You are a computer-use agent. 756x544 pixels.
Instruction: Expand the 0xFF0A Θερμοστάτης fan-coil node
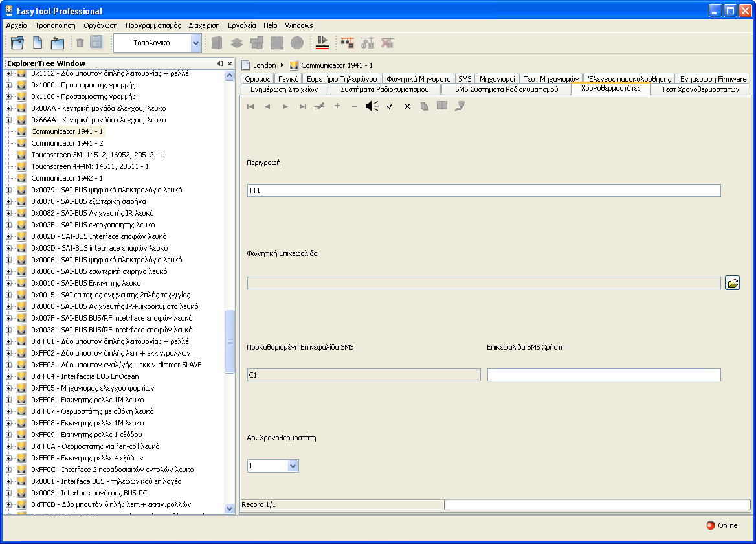click(x=8, y=446)
